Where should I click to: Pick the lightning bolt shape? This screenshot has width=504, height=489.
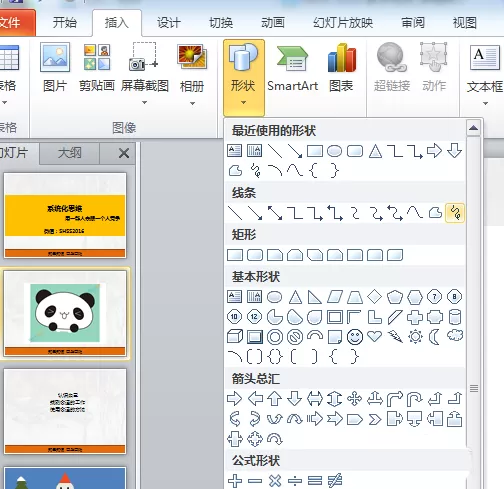pyautogui.click(x=395, y=337)
